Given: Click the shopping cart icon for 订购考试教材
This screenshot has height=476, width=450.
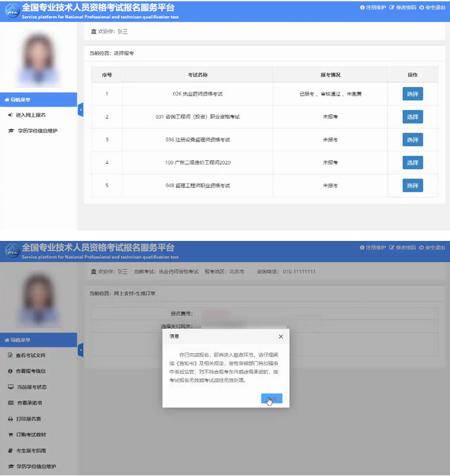Looking at the screenshot, I should click(x=10, y=435).
